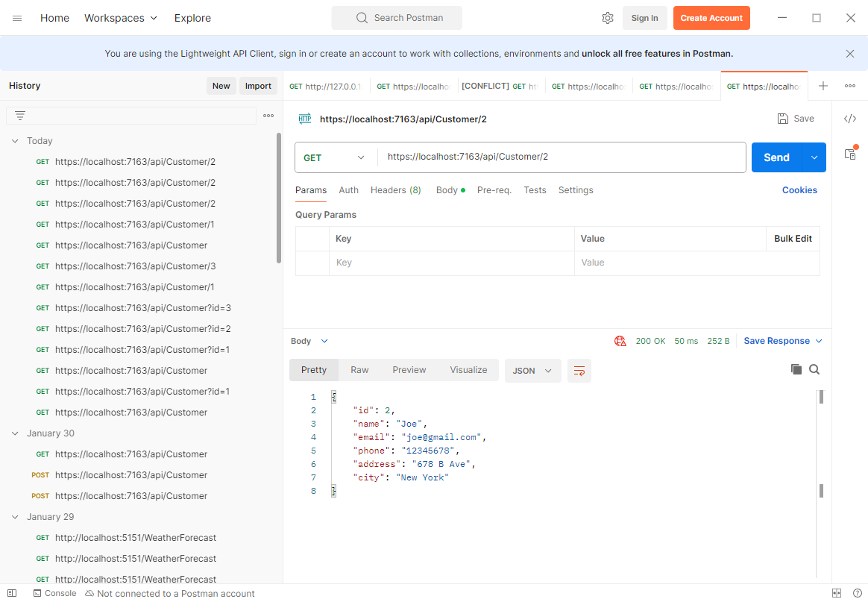
Task: Switch to the Headers (8) tab
Action: coord(395,190)
